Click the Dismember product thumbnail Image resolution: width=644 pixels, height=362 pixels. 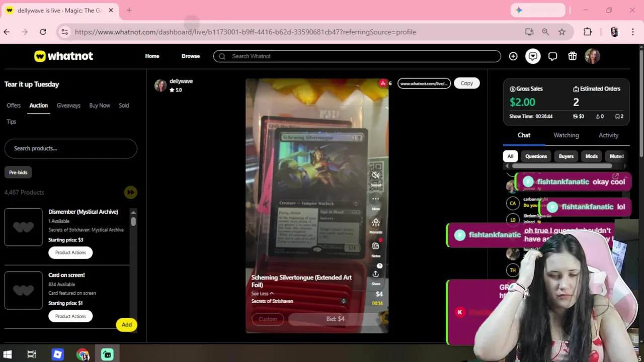click(x=24, y=227)
